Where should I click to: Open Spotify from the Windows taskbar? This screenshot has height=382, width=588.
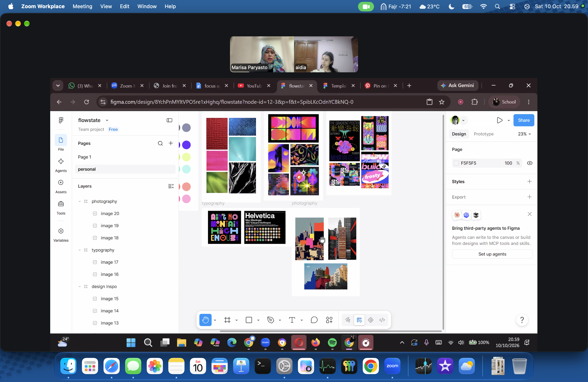(x=332, y=342)
